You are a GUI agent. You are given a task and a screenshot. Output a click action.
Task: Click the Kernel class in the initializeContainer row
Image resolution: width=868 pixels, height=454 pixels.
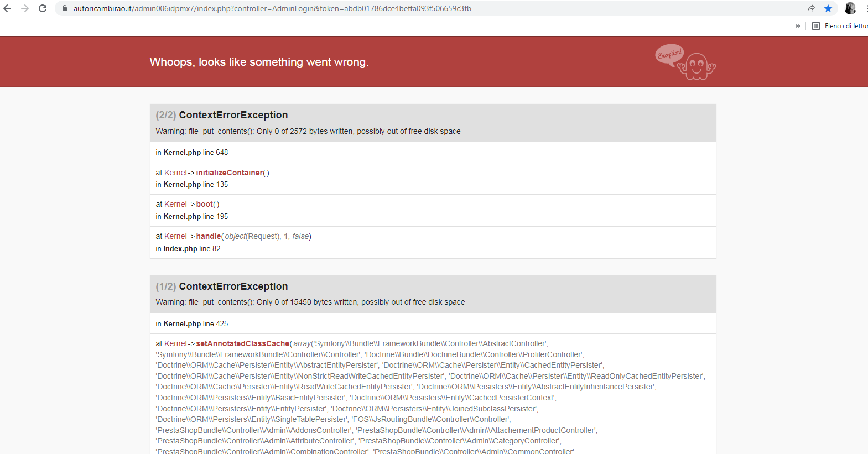pos(175,173)
